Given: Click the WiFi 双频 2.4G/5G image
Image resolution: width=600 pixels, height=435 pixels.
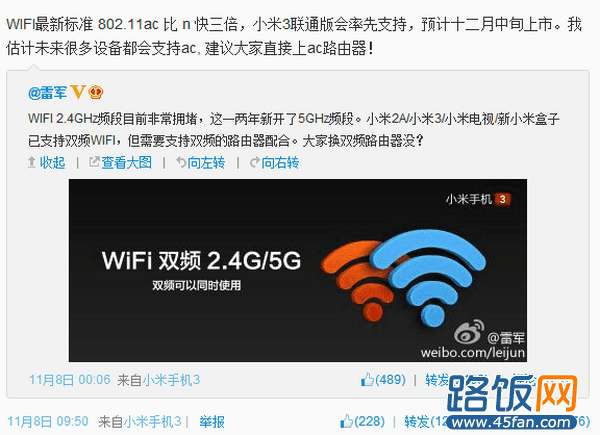Looking at the screenshot, I should (298, 270).
